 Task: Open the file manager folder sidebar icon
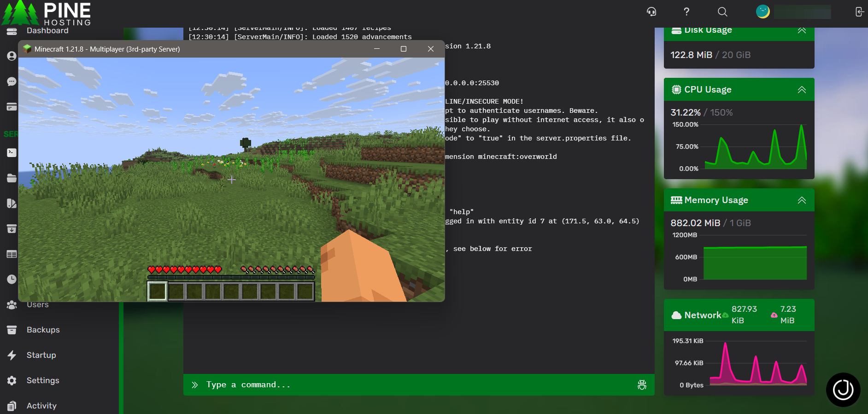pyautogui.click(x=12, y=178)
